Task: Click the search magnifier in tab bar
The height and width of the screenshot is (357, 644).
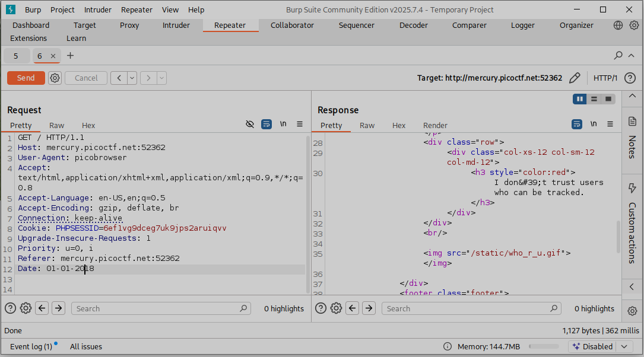Action: tap(618, 56)
